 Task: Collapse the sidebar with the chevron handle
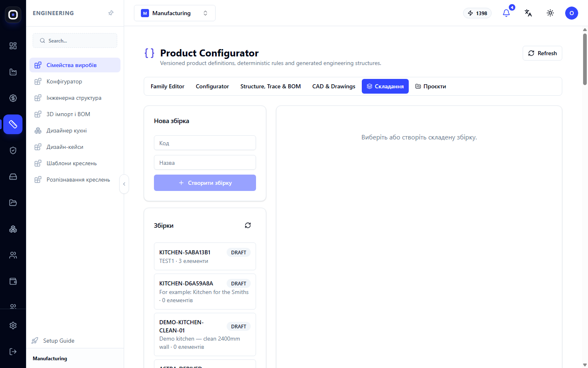pyautogui.click(x=124, y=184)
